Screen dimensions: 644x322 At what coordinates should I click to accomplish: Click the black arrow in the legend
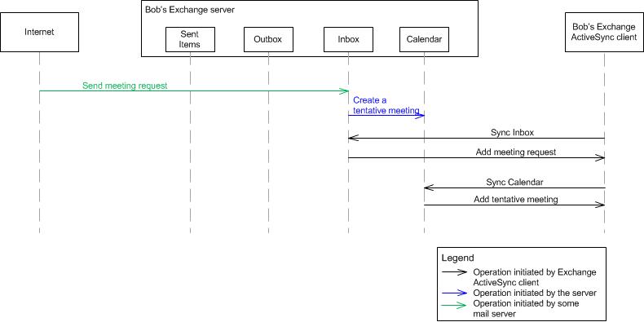(454, 272)
